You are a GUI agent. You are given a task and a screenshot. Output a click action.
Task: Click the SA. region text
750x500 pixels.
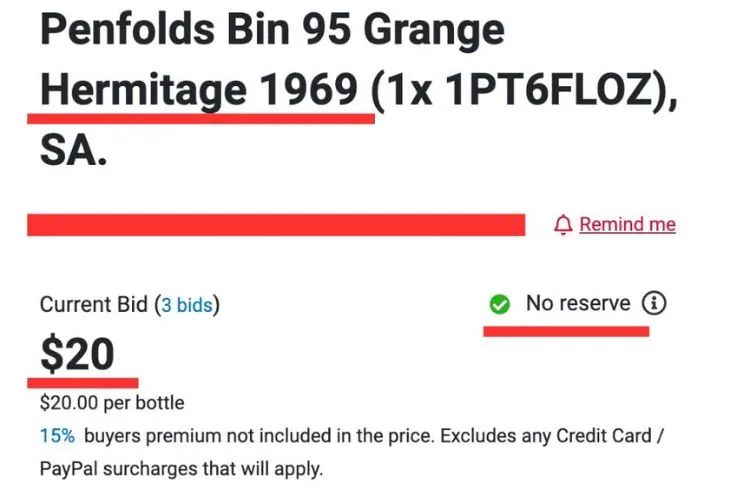73,153
